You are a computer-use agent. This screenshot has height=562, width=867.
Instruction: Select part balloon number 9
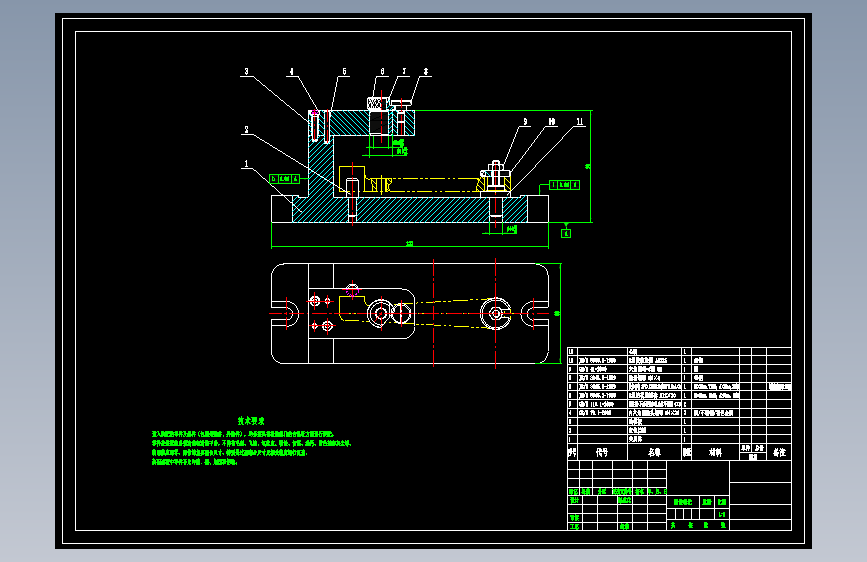[x=525, y=122]
